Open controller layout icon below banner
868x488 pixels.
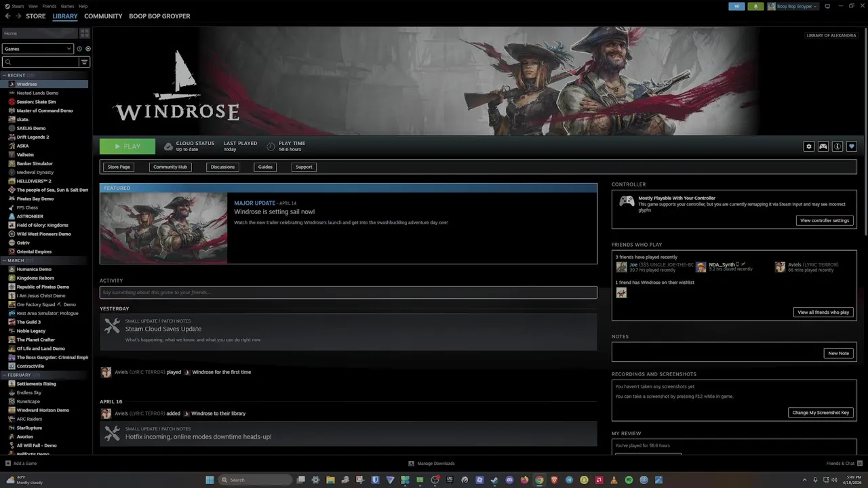pyautogui.click(x=823, y=146)
